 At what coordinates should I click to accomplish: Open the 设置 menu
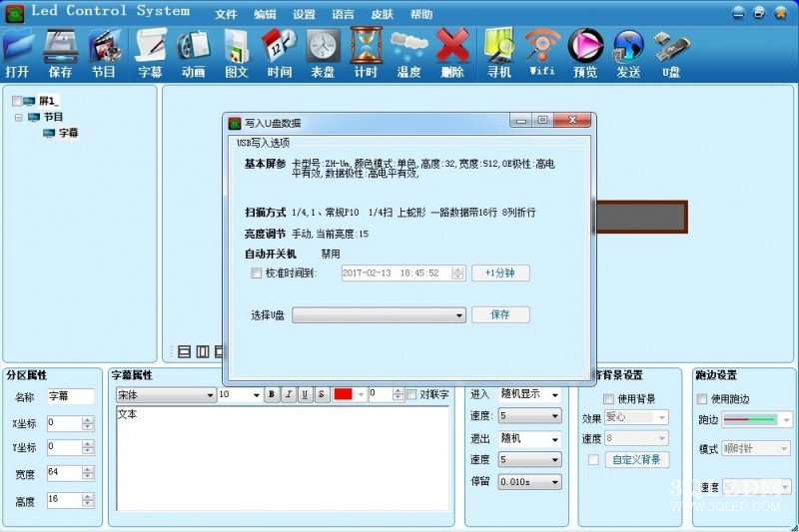click(x=305, y=15)
